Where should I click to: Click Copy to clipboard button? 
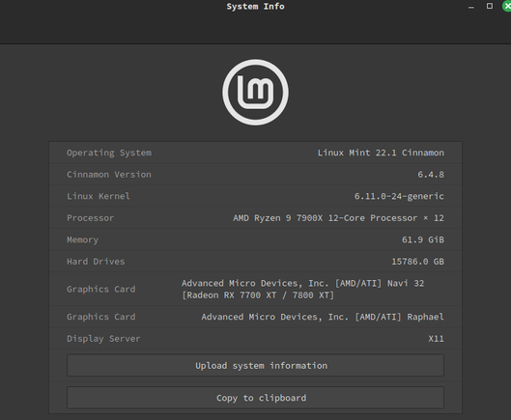[x=255, y=398]
